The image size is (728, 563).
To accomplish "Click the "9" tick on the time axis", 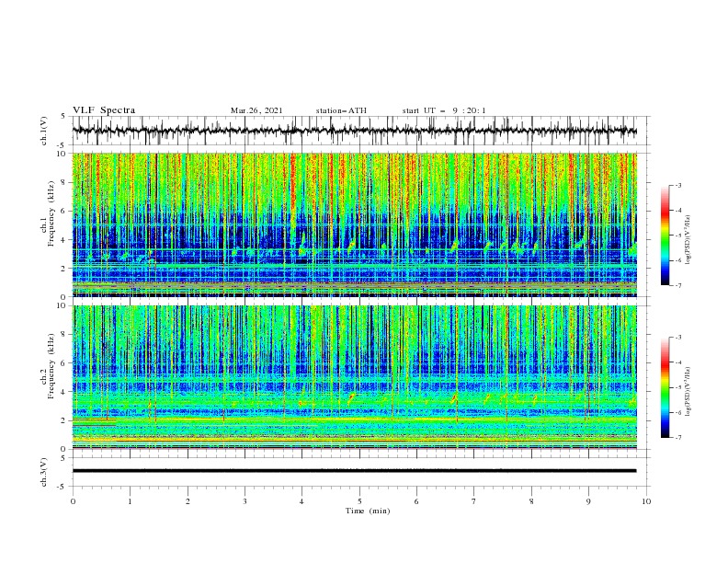I will (x=588, y=501).
